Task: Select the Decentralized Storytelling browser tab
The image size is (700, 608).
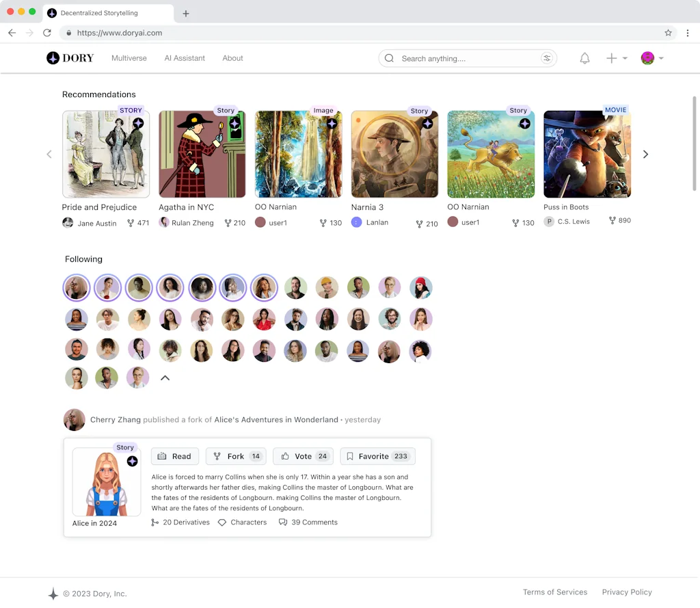Action: coord(108,13)
